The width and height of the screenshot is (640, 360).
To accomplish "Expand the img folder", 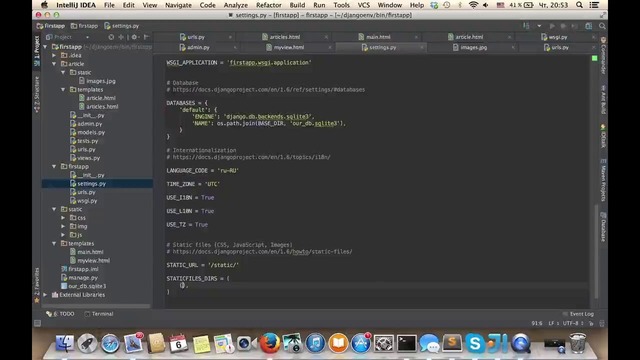I will click(x=63, y=226).
